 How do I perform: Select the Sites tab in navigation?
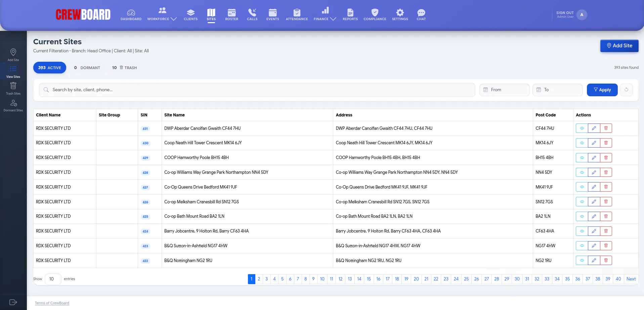click(211, 15)
